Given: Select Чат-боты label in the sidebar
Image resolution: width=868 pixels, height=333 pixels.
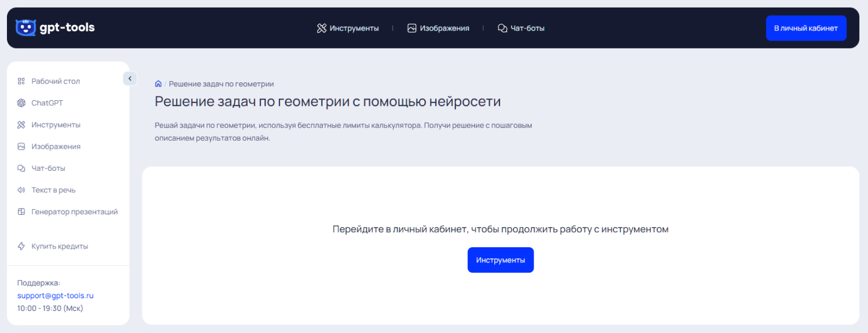Looking at the screenshot, I should coord(49,168).
